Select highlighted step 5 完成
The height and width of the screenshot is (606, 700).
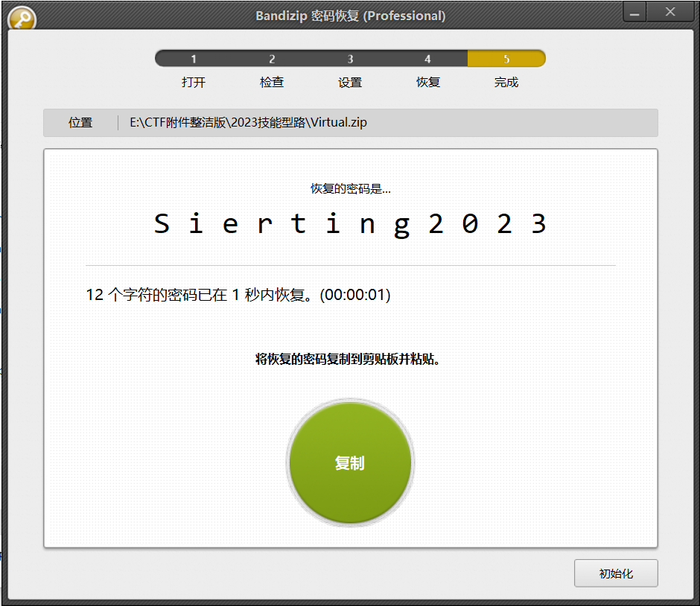pyautogui.click(x=506, y=59)
